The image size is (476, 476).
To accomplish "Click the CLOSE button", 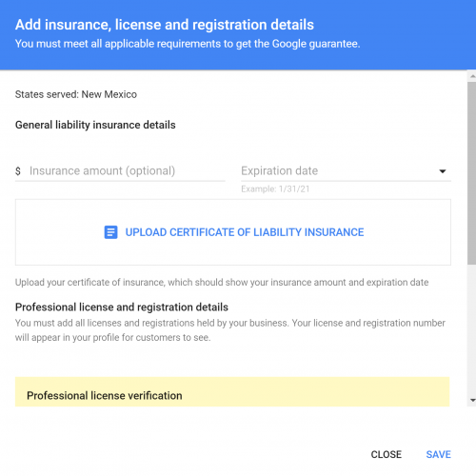I will pos(387,454).
